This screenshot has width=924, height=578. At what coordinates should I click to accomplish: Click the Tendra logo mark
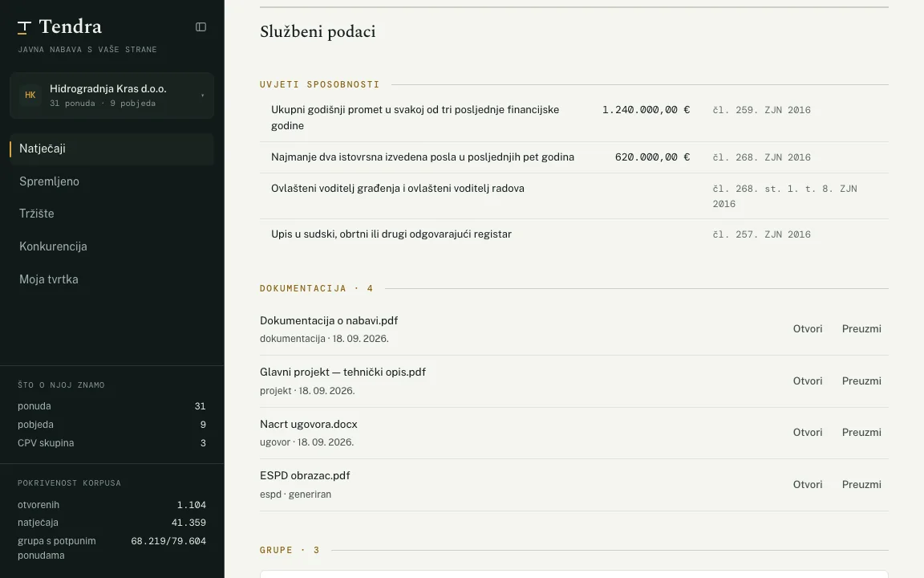point(24,27)
